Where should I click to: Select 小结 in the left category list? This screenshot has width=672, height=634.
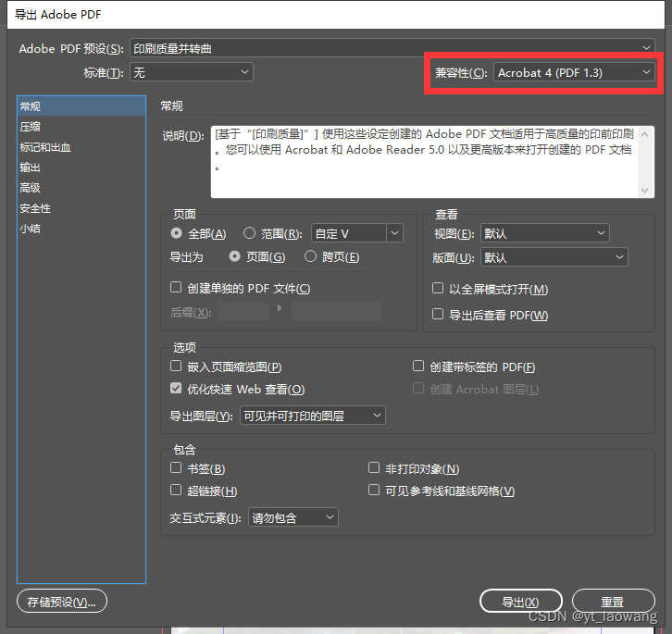click(x=81, y=229)
